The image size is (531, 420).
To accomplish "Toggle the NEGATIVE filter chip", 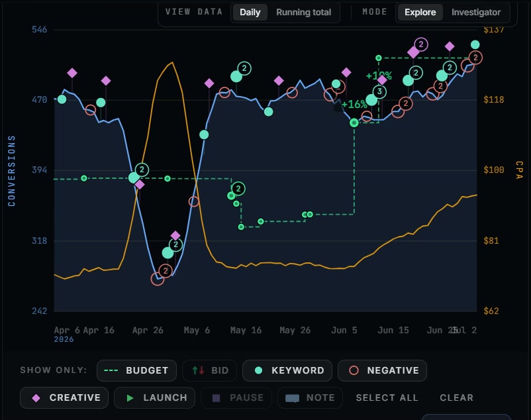I will tap(382, 370).
